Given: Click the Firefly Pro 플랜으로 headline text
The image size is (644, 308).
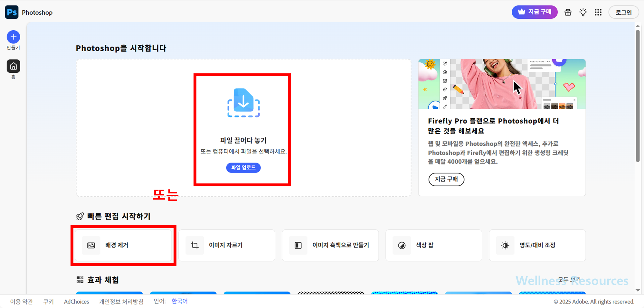Looking at the screenshot, I should (x=493, y=126).
